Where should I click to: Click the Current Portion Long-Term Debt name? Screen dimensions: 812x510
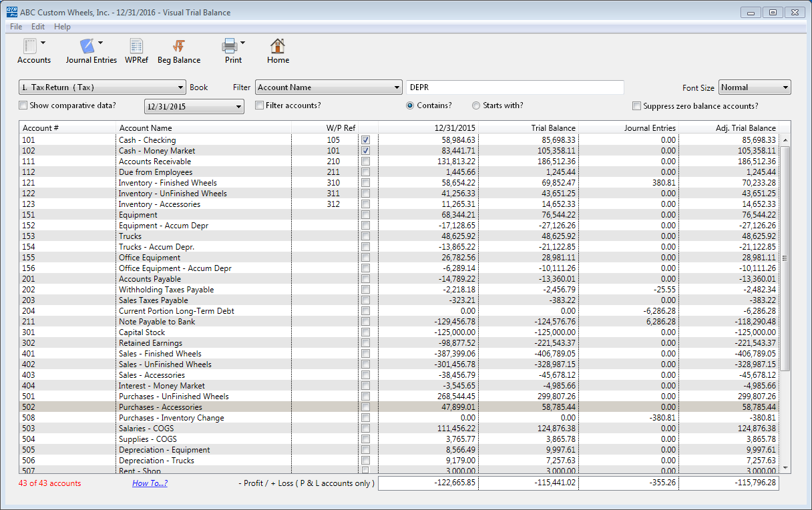point(176,311)
